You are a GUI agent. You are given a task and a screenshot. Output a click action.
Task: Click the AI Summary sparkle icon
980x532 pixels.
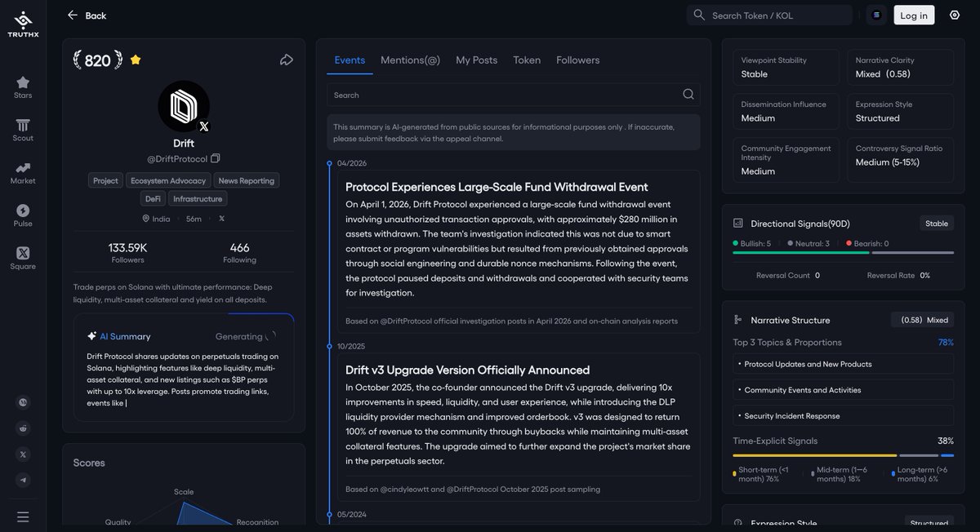click(92, 336)
